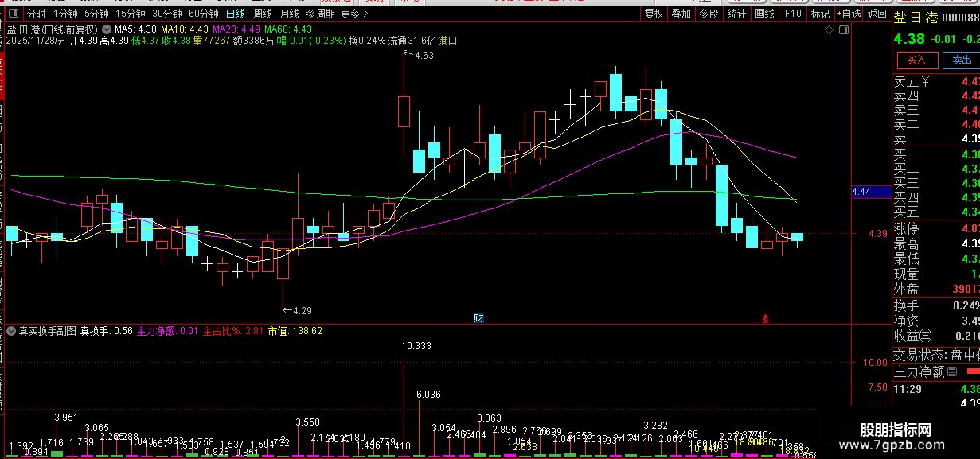Click the ¥ icon beside 卖五
980x459 pixels.
[925, 81]
